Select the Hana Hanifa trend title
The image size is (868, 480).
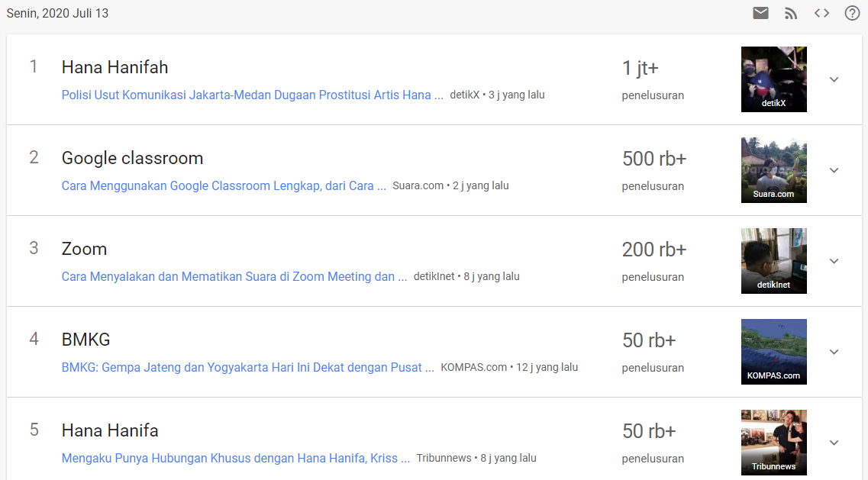click(110, 430)
